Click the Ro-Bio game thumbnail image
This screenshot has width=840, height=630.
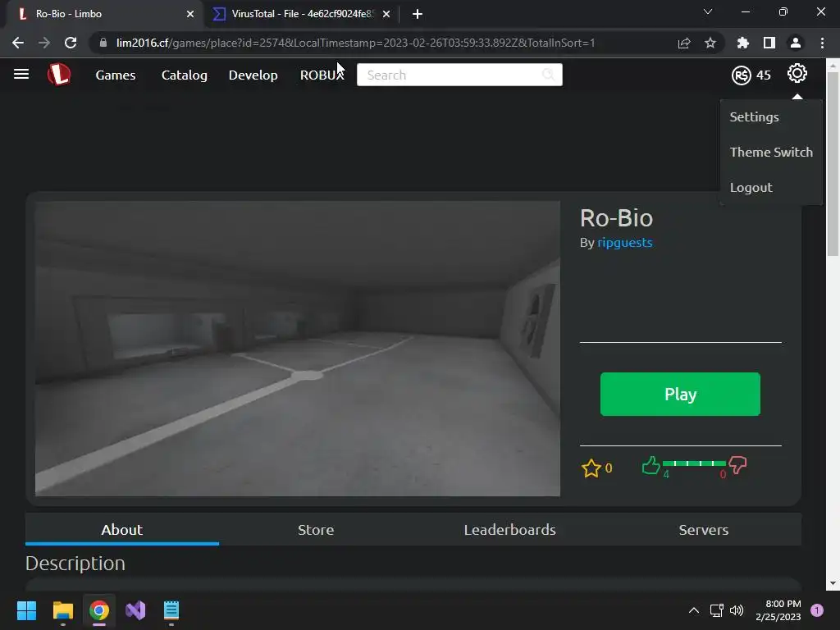pyautogui.click(x=297, y=348)
